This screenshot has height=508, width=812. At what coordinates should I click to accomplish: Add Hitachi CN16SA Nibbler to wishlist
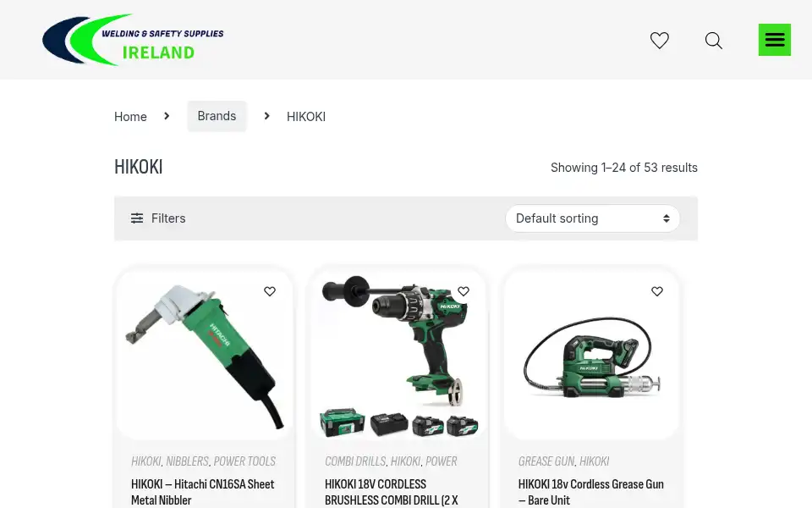[x=270, y=291]
